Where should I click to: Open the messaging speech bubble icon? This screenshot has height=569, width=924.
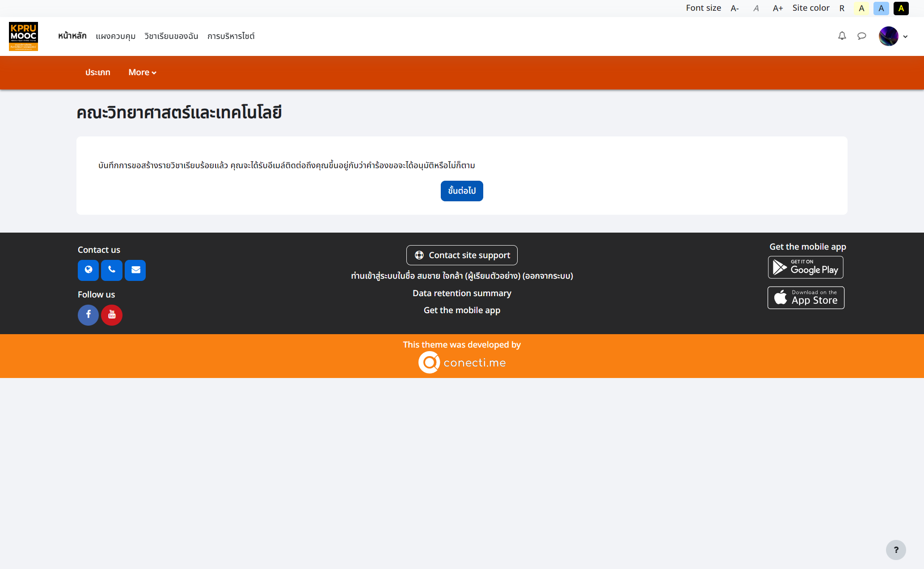(x=862, y=36)
